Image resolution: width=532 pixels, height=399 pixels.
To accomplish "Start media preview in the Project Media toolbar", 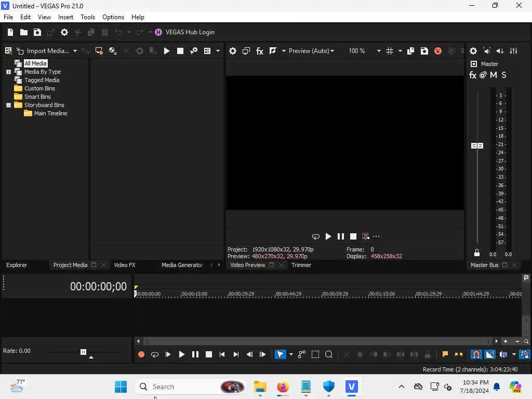I will point(167,51).
